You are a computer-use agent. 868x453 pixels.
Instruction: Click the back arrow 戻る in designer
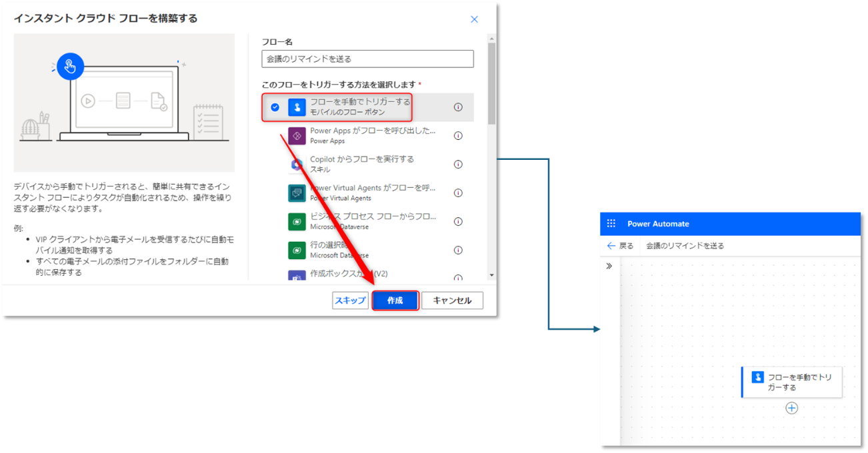coord(620,246)
